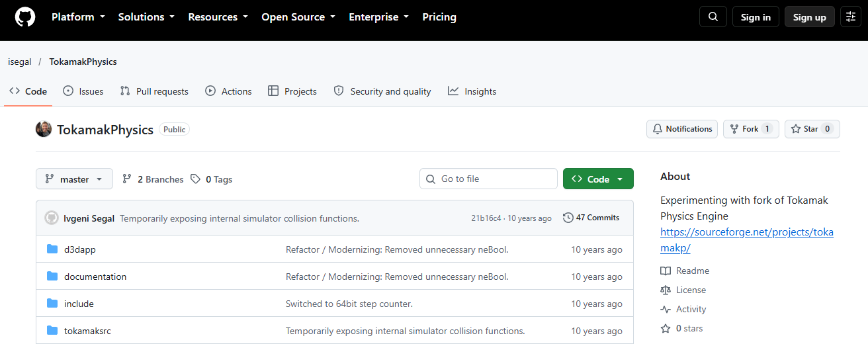868x344 pixels.
Task: Open the Platform menu
Action: [x=78, y=17]
